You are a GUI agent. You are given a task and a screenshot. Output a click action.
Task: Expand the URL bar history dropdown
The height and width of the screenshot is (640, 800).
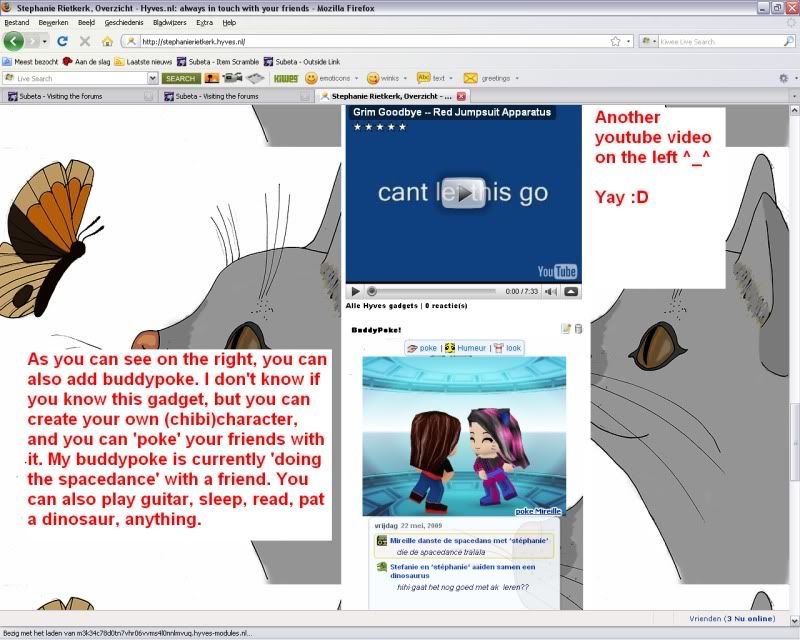(x=628, y=41)
